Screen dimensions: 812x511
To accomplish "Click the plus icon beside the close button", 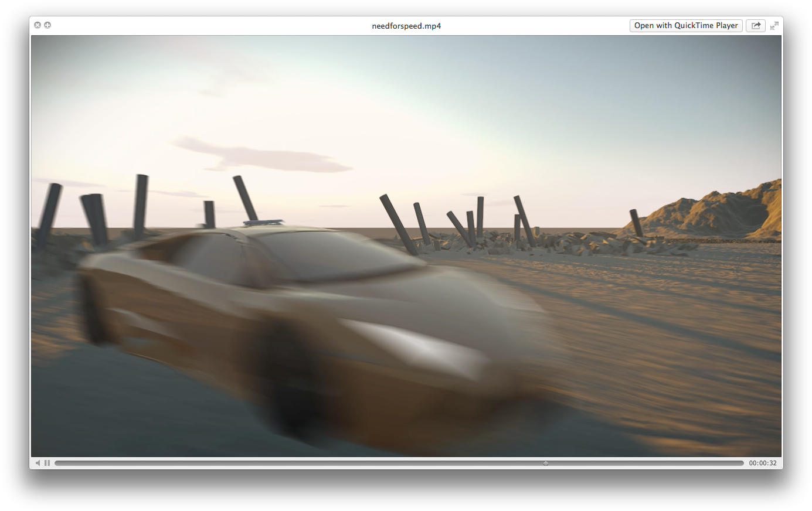I will pos(47,25).
